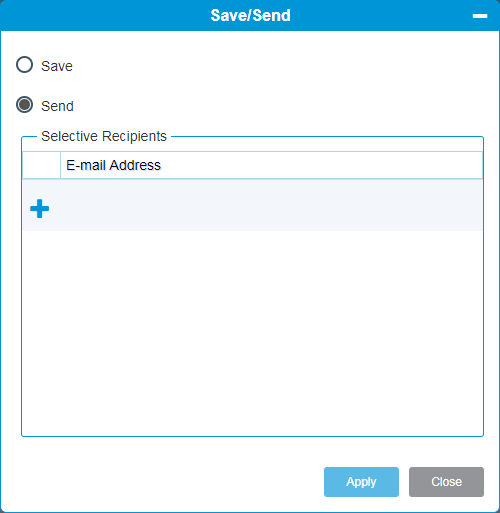Screen dimensions: 500x513
Task: Apply the Save/Send settings
Action: (x=361, y=482)
